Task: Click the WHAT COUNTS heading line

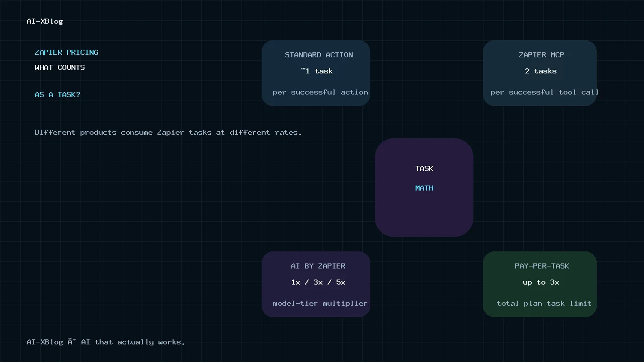Action: [60, 67]
